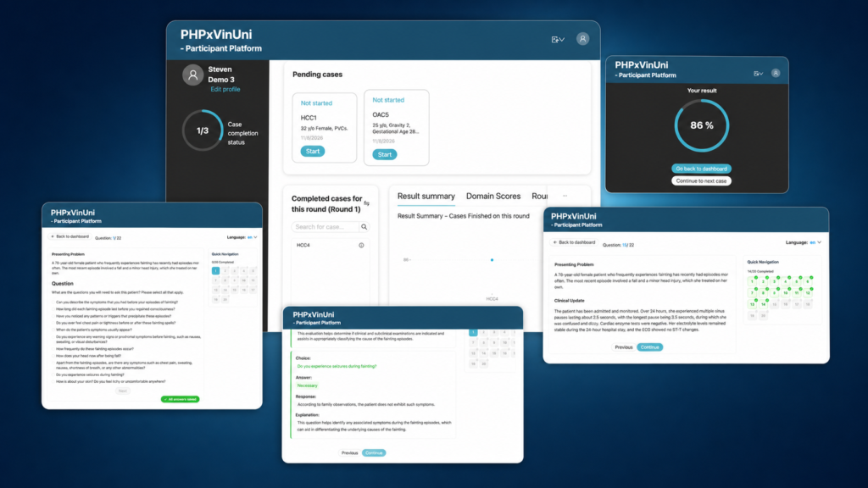868x488 pixels.
Task: Click the three-dot icon right of the dashboard tabs
Action: tap(565, 196)
